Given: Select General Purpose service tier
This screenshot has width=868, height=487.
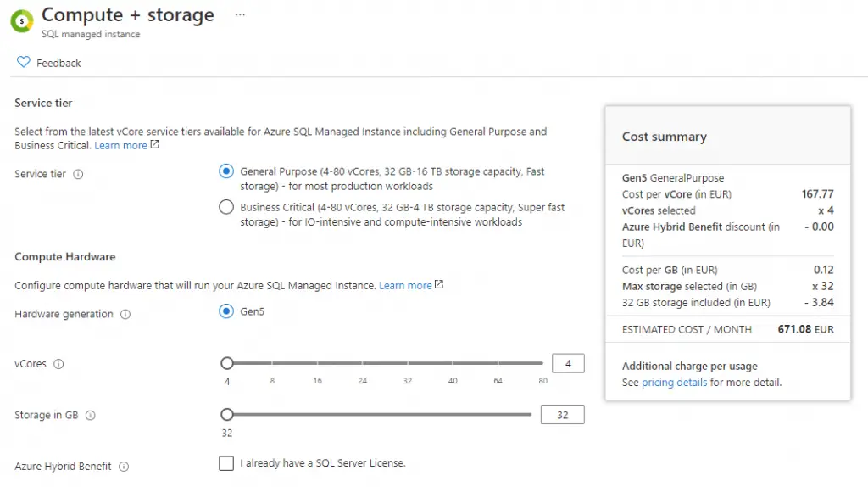Looking at the screenshot, I should point(225,171).
